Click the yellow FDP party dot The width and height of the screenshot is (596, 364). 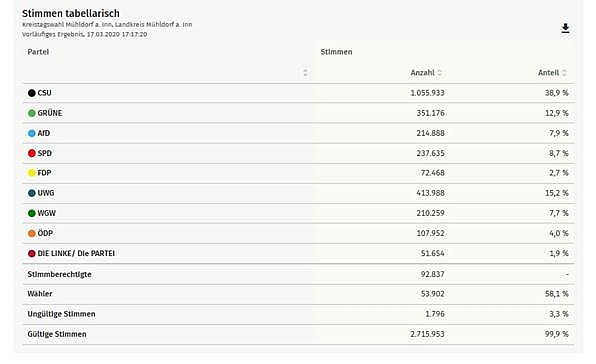(x=32, y=173)
